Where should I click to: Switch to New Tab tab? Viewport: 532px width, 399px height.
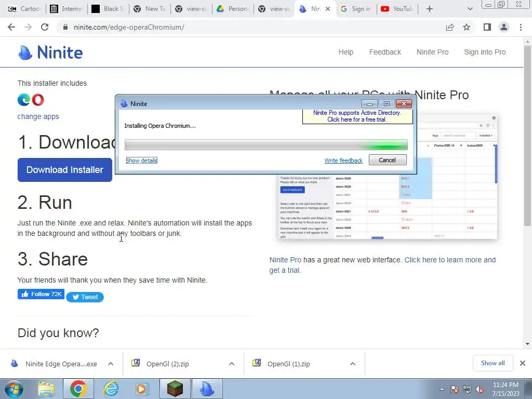click(150, 9)
